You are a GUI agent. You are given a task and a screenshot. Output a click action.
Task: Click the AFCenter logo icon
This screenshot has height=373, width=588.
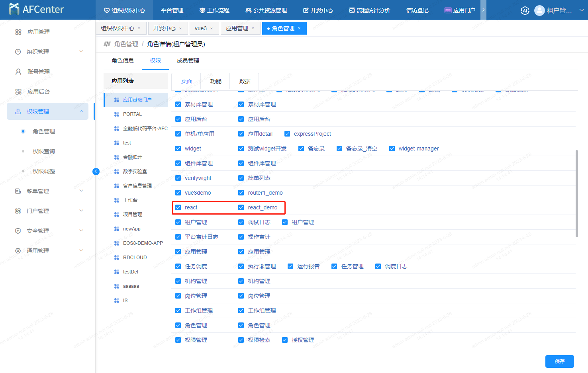[x=14, y=9]
